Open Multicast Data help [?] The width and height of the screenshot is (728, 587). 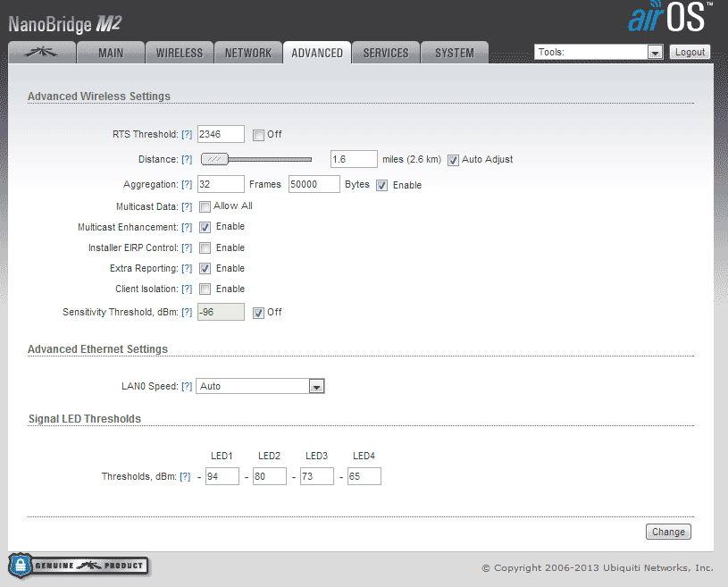187,206
